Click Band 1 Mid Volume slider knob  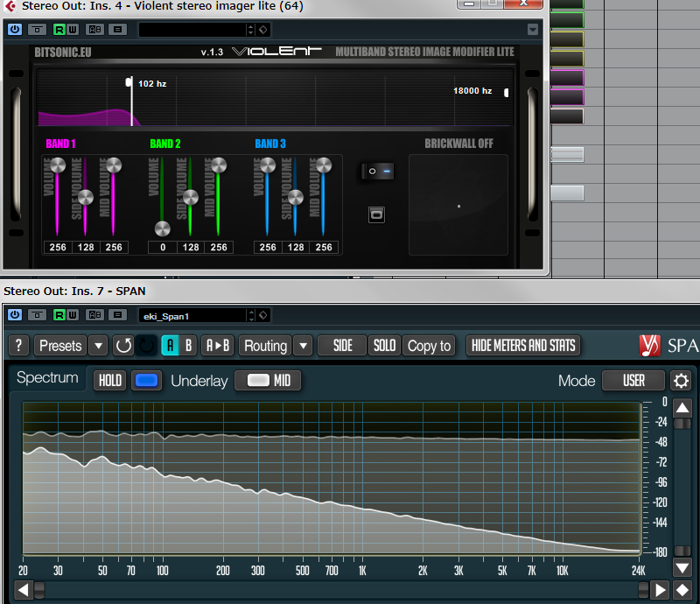pyautogui.click(x=114, y=165)
